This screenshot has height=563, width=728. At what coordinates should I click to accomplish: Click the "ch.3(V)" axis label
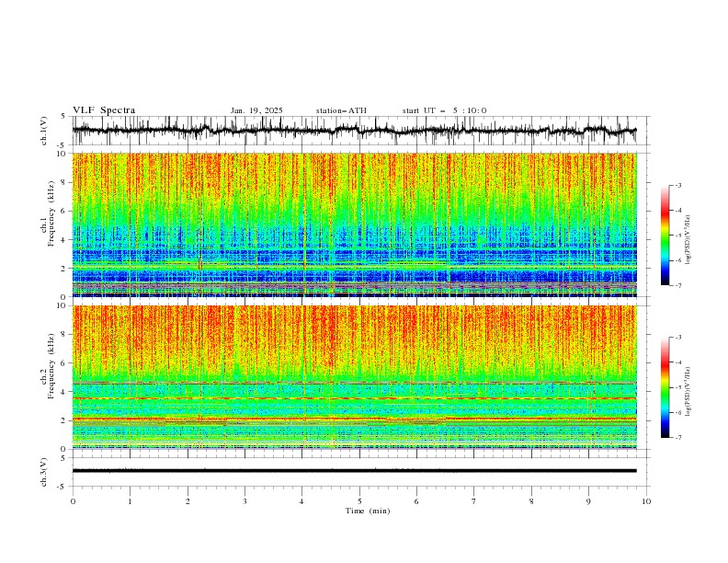[x=44, y=472]
